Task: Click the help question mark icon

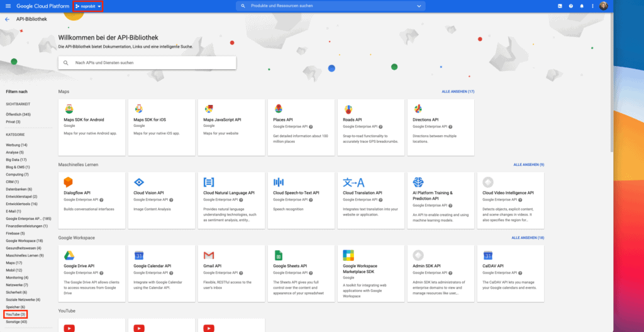Action: 571,6
